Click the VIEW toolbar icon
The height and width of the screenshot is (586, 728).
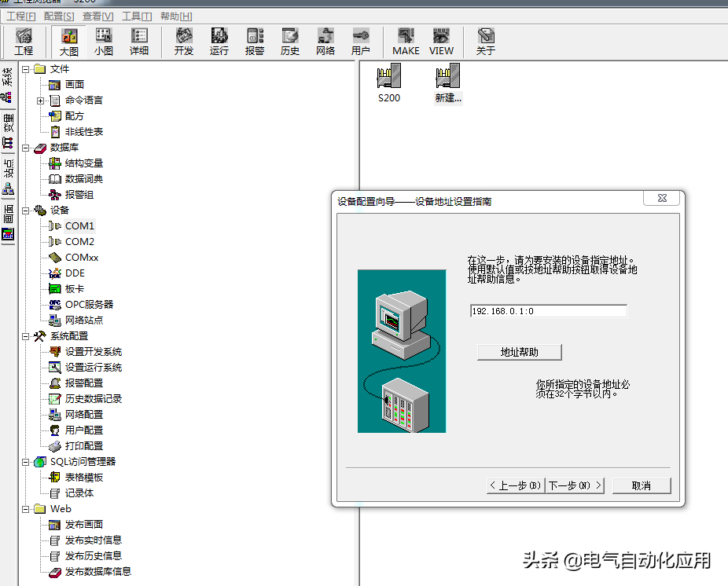click(x=441, y=42)
